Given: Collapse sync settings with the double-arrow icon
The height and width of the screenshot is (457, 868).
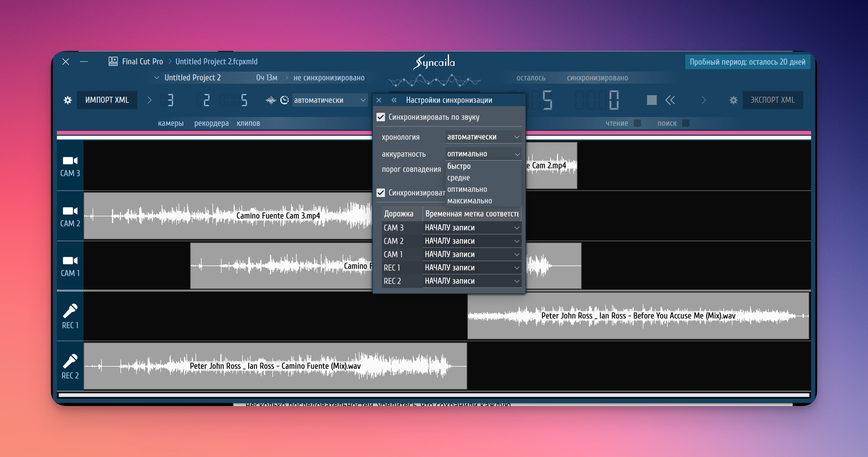Looking at the screenshot, I should click(x=394, y=100).
